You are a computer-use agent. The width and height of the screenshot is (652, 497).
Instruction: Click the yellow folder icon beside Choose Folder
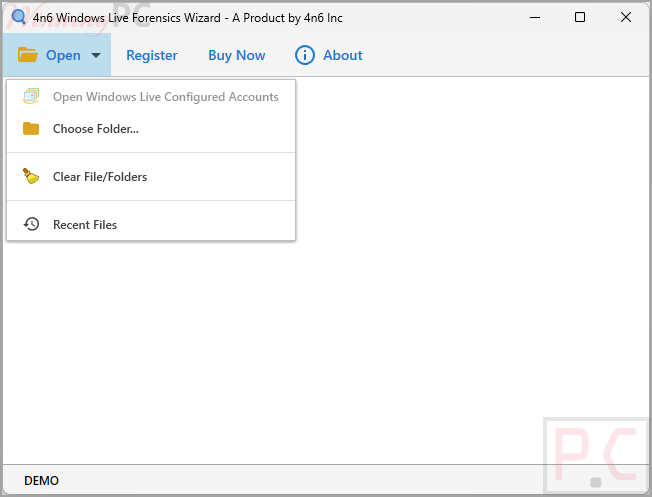pos(31,129)
